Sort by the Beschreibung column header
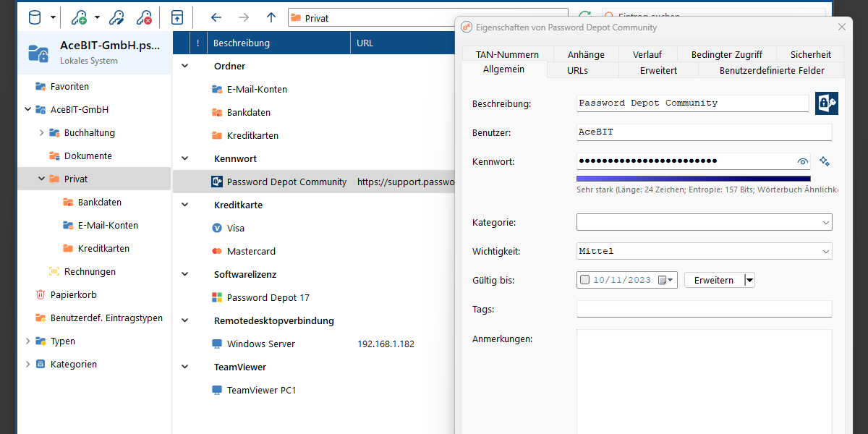868x434 pixels. coord(278,43)
